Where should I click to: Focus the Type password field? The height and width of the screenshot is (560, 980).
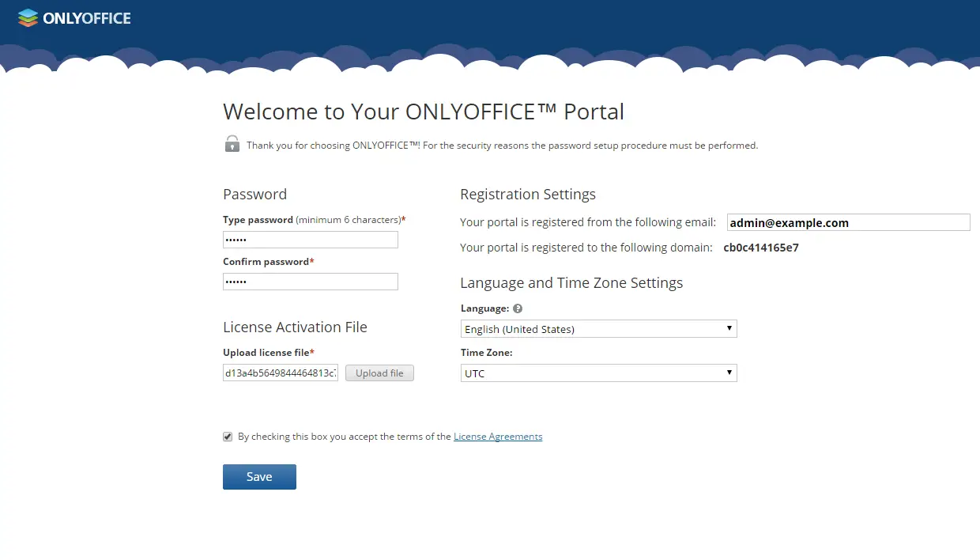[x=311, y=240]
